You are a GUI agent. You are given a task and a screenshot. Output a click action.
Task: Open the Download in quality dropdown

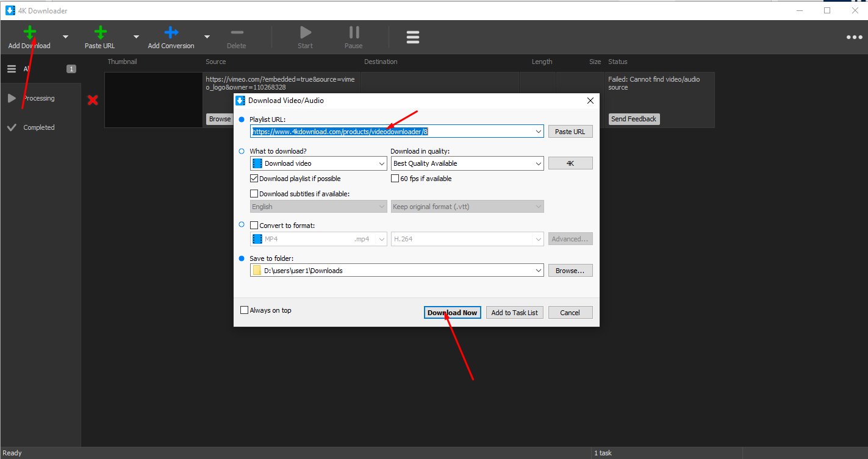point(539,163)
